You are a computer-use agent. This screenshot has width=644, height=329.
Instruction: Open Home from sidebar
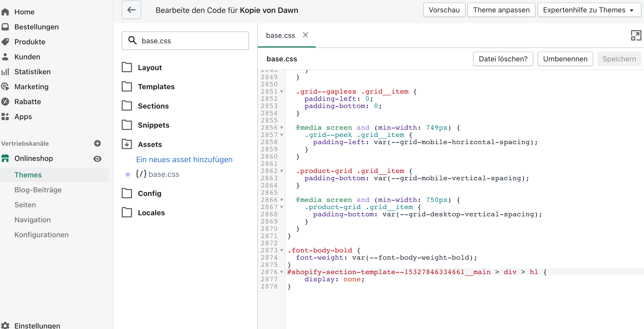click(24, 12)
